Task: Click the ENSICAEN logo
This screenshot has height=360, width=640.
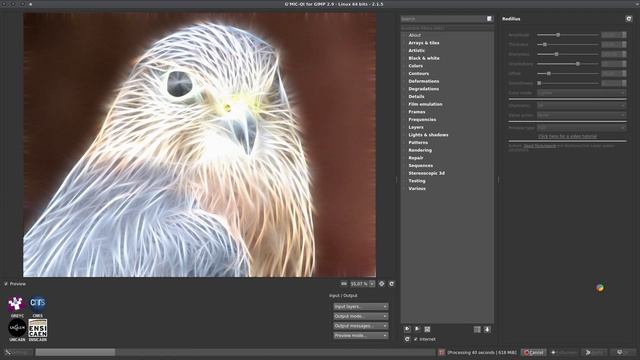Action: (38, 328)
